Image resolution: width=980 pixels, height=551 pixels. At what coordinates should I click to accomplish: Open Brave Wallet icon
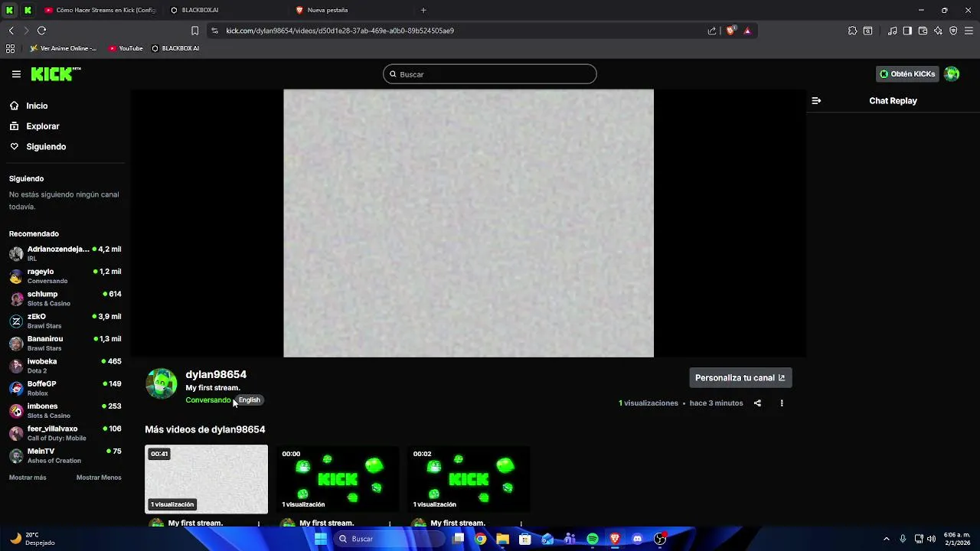[x=923, y=31]
